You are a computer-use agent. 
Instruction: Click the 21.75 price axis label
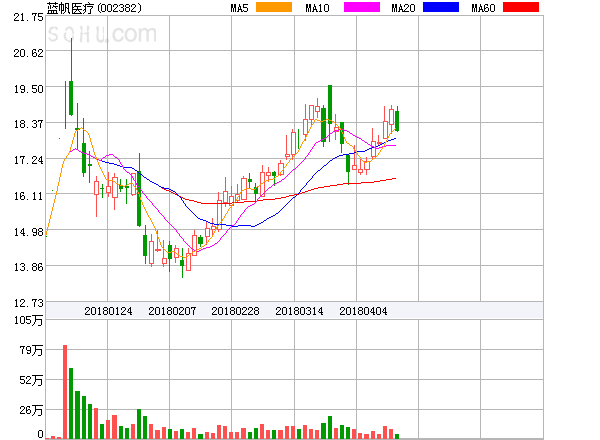[x=28, y=17]
